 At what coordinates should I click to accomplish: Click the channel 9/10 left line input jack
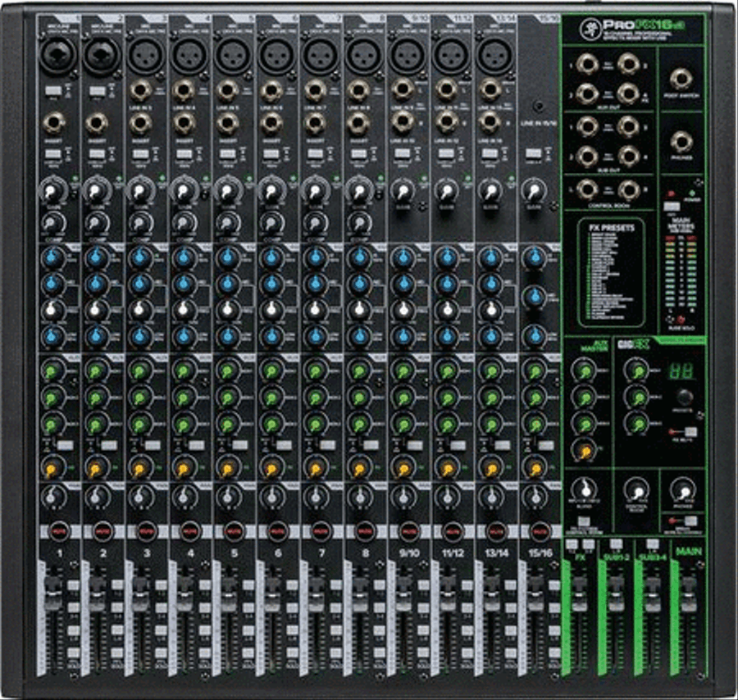[403, 89]
